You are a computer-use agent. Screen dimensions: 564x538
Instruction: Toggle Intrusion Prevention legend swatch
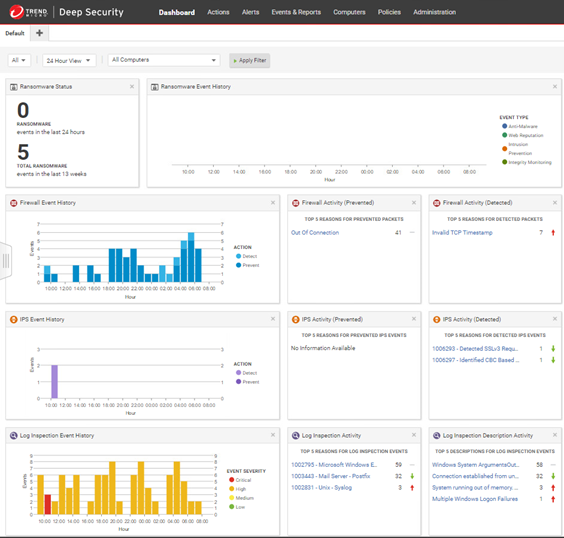point(505,149)
